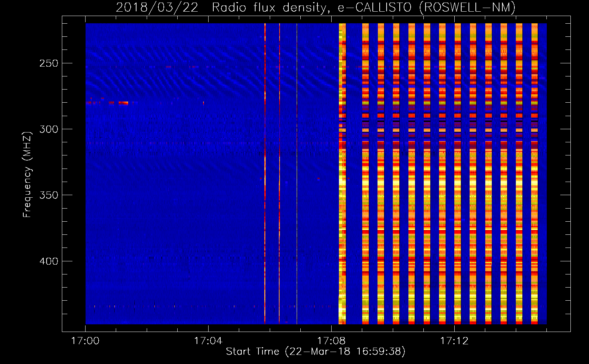This screenshot has height=364, width=589.
Task: Click the 17:00 time tick label
Action: (85, 341)
